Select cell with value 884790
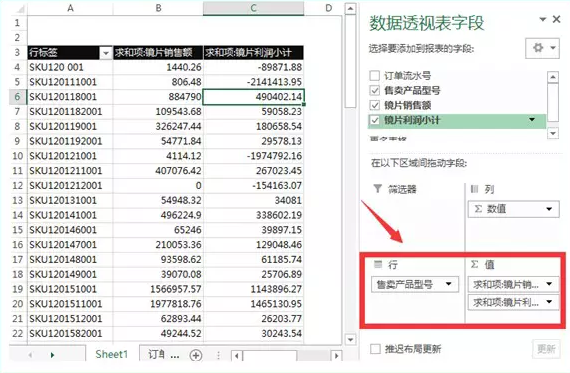 pyautogui.click(x=158, y=97)
